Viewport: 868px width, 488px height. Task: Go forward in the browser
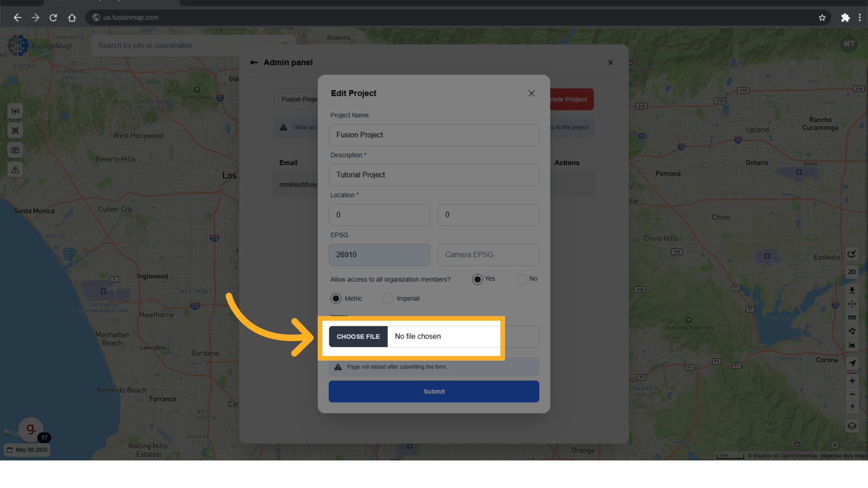coord(35,18)
